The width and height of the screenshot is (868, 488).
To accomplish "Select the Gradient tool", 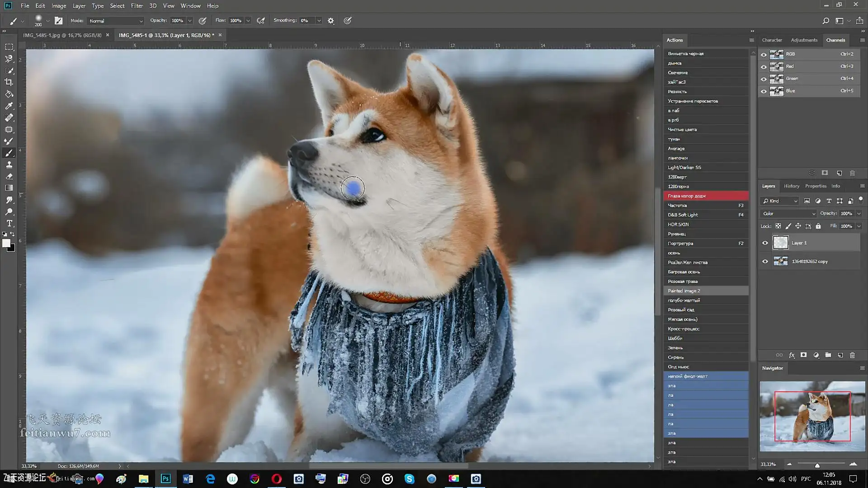I will coord(9,188).
